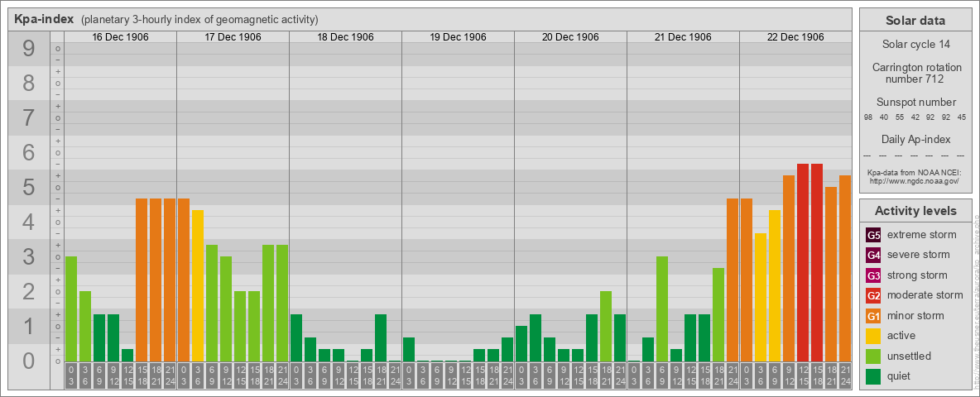The image size is (980, 397).
Task: Click the number 9 on the y-axis
Action: (x=29, y=50)
